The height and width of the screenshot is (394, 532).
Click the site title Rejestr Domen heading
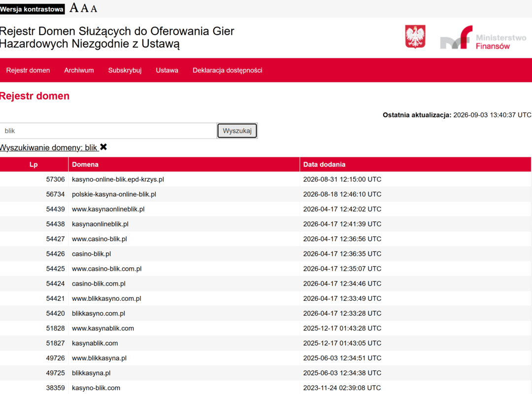point(117,37)
